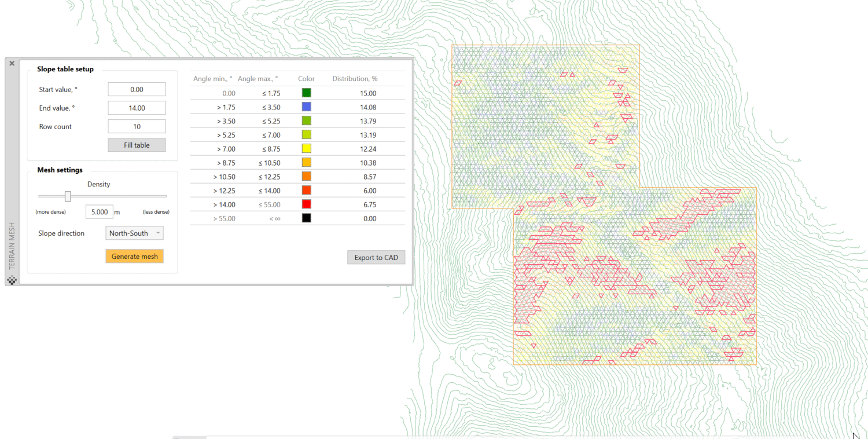868x439 pixels.
Task: Click the 5.000 m mesh spacing field
Action: tap(99, 211)
